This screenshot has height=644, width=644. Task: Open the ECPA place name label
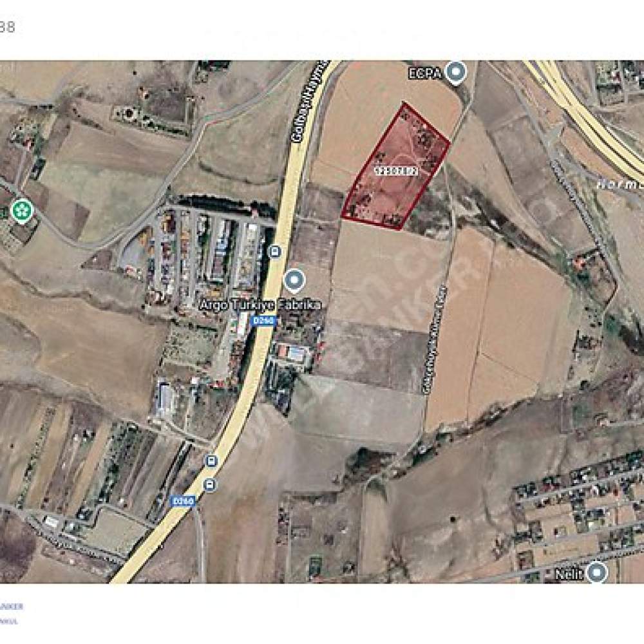coord(425,73)
